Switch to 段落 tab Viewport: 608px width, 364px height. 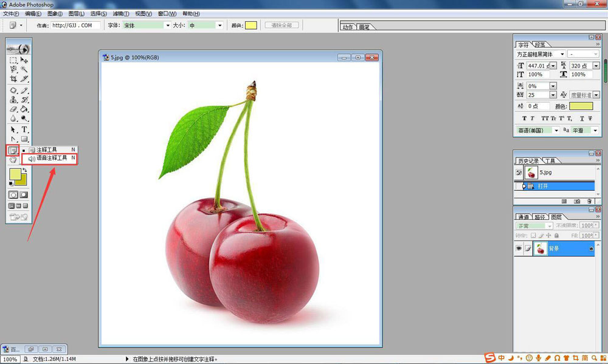[540, 44]
